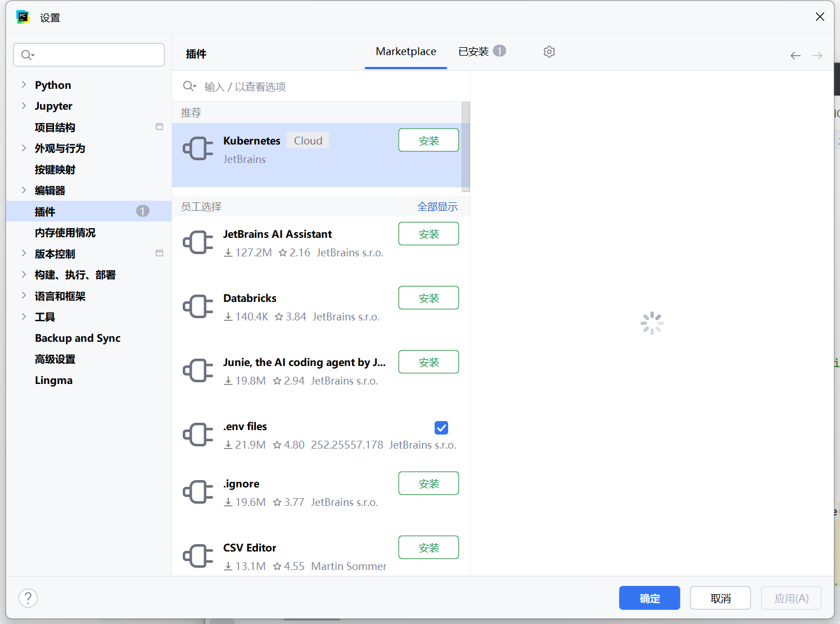The image size is (840, 624).
Task: Focus the plugin search field
Action: (x=321, y=86)
